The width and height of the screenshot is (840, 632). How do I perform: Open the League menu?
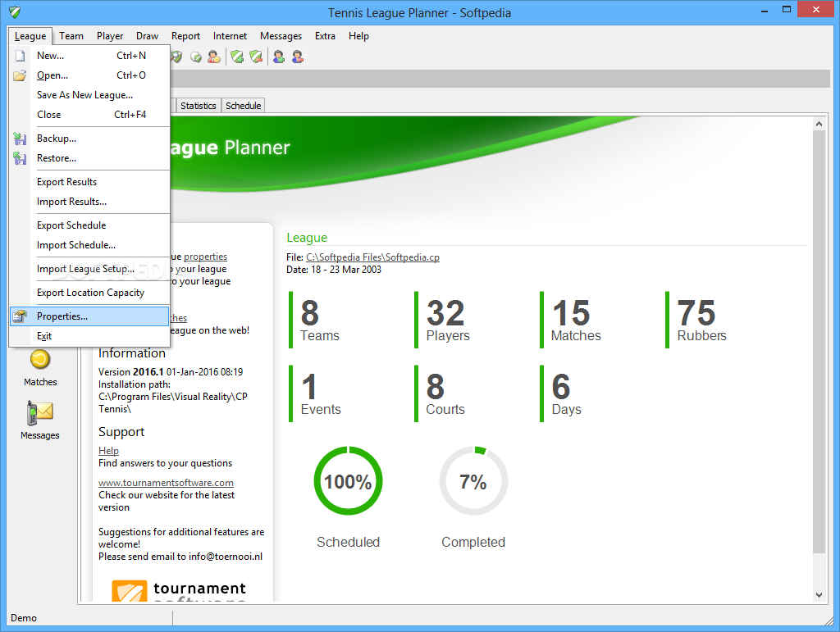(30, 36)
